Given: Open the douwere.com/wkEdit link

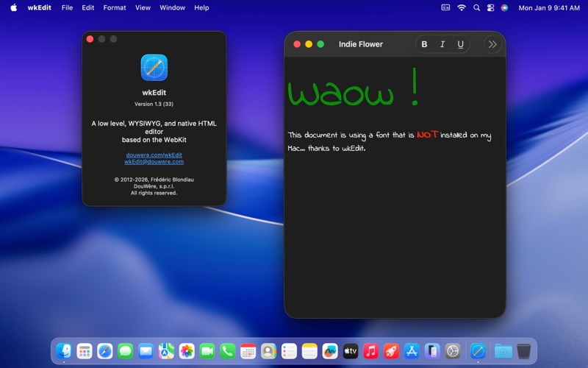Looking at the screenshot, I should (154, 155).
